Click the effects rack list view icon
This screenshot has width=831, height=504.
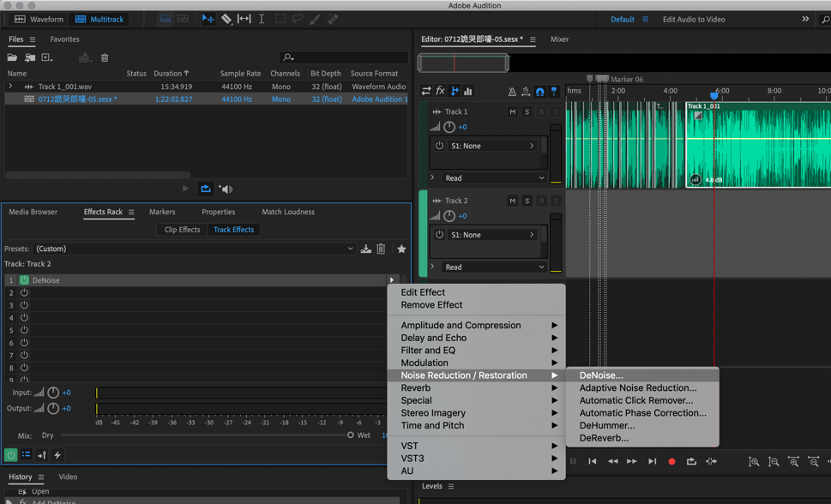(x=26, y=454)
